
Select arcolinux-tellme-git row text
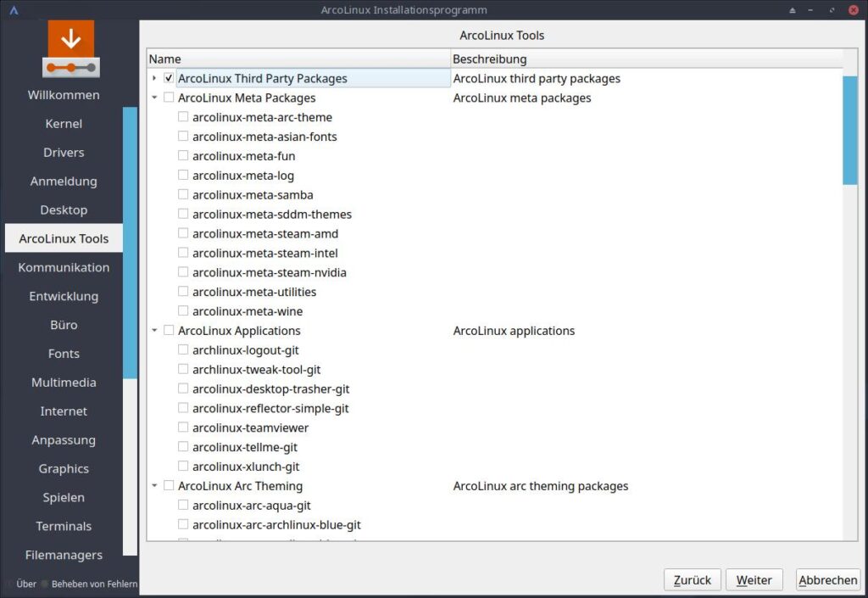pos(245,447)
